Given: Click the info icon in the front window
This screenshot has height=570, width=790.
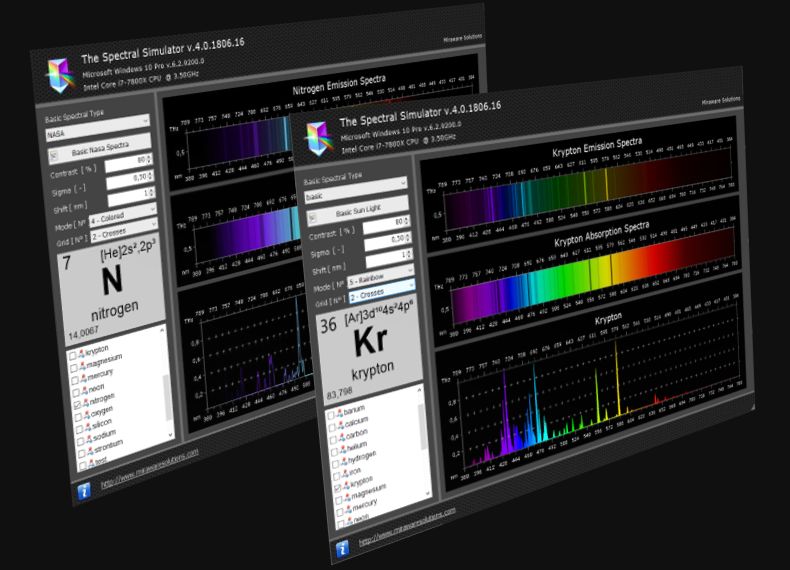Looking at the screenshot, I should tap(342, 548).
